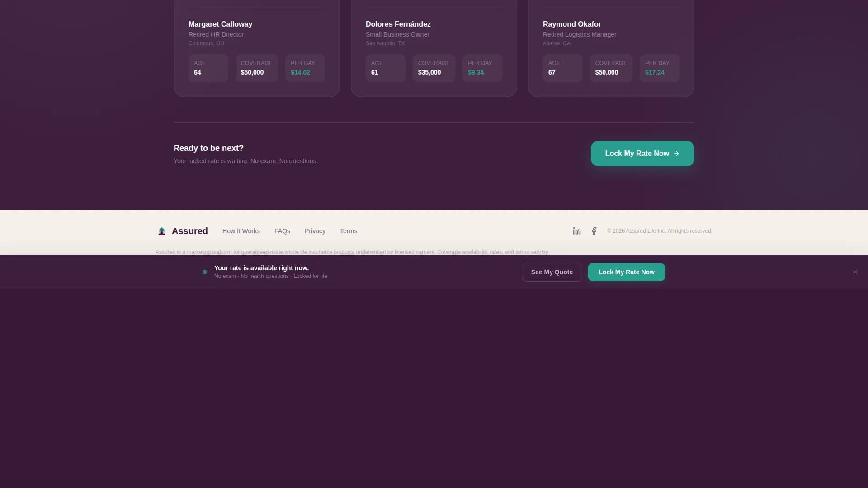
Task: Select the Assured lighthouse logo
Action: tap(162, 231)
